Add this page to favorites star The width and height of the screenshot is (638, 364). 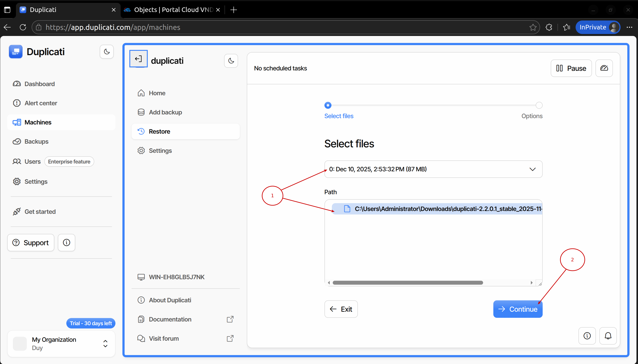[533, 27]
